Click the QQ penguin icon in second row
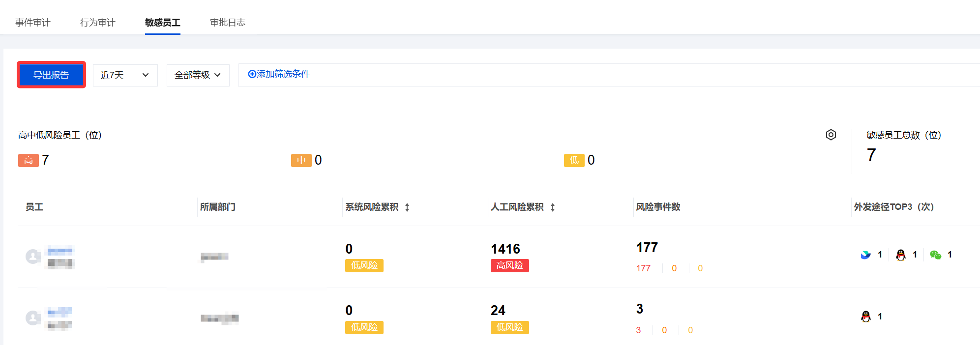Screen dimensions: 980x345 pyautogui.click(x=866, y=316)
